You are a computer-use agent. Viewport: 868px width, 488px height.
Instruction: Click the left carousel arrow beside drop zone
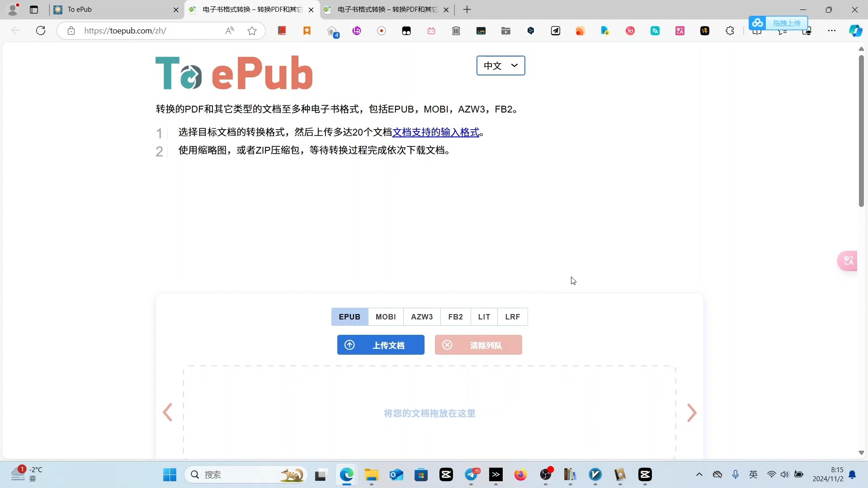(x=168, y=412)
